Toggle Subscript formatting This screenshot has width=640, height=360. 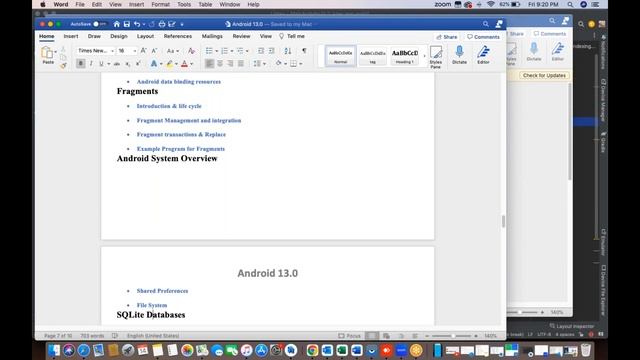coord(128,64)
